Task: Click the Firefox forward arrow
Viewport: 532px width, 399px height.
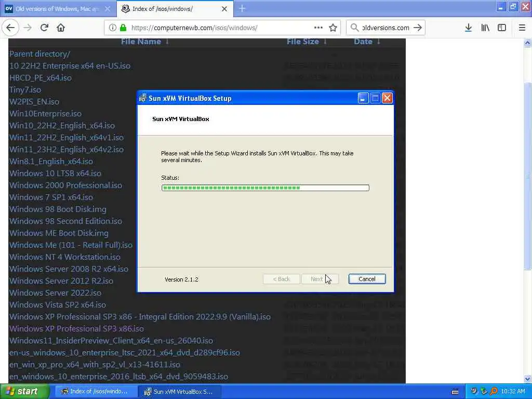Action: click(28, 28)
